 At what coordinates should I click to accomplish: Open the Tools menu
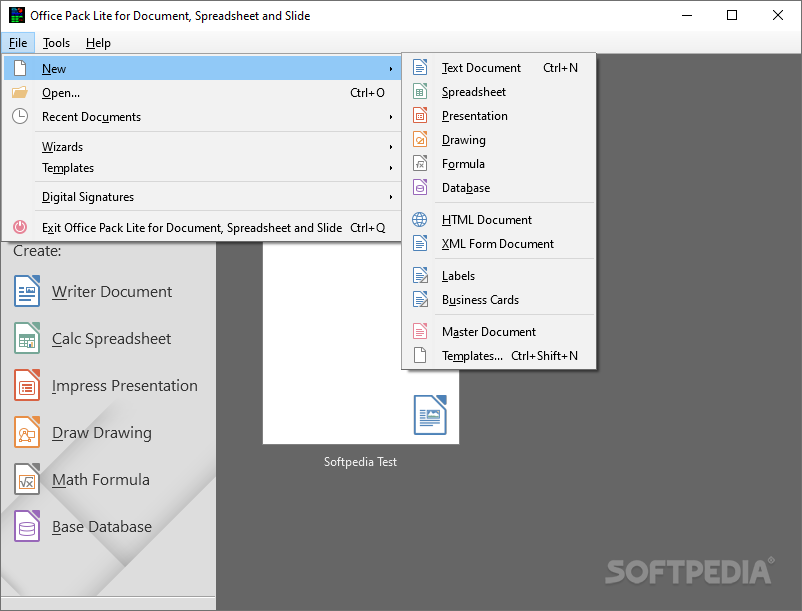56,42
